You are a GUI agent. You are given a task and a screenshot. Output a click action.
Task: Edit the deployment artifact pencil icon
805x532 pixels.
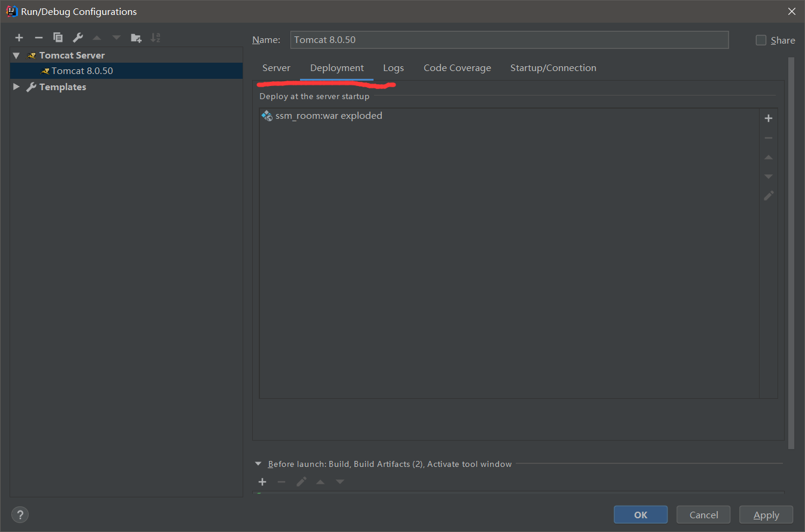[769, 196]
